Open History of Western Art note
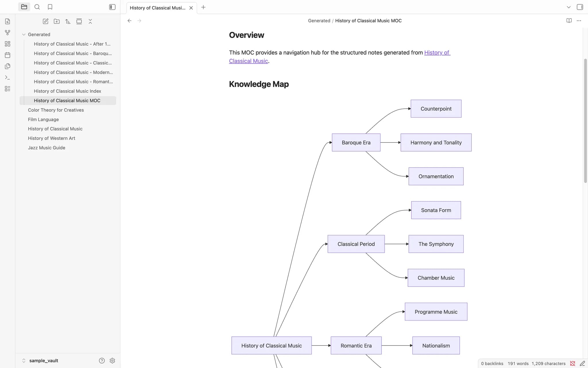Screen dimensions: 588x368 tap(68, 138)
